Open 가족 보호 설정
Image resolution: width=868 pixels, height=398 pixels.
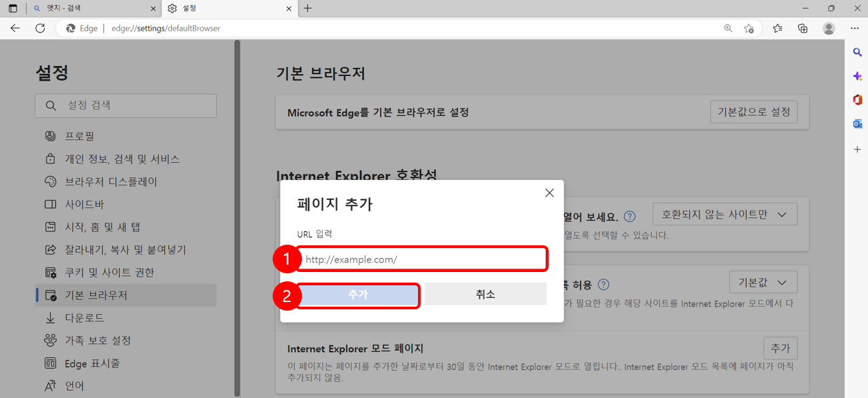pos(126,340)
